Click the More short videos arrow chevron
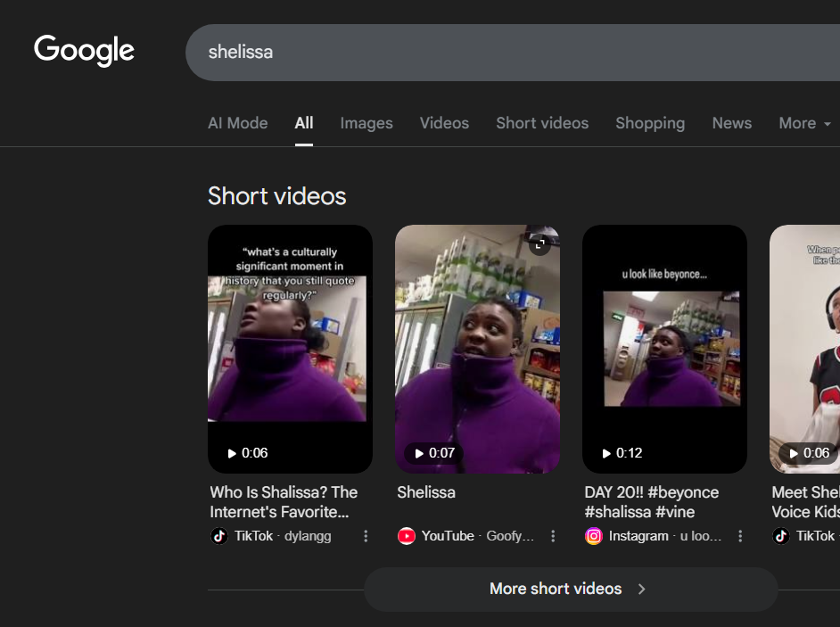Image resolution: width=840 pixels, height=627 pixels. [x=641, y=589]
